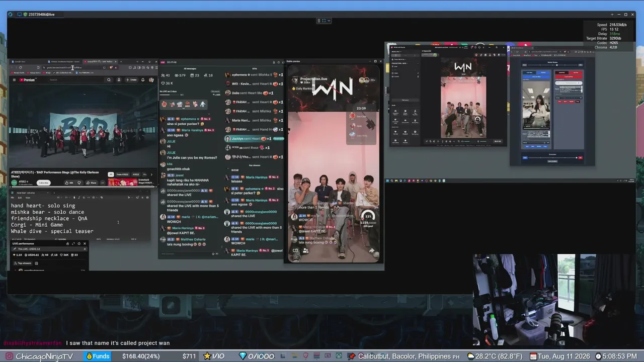The image size is (644, 362).
Task: Click chat message 'I'm Julie can you be my Romeo?'
Action: (192, 157)
